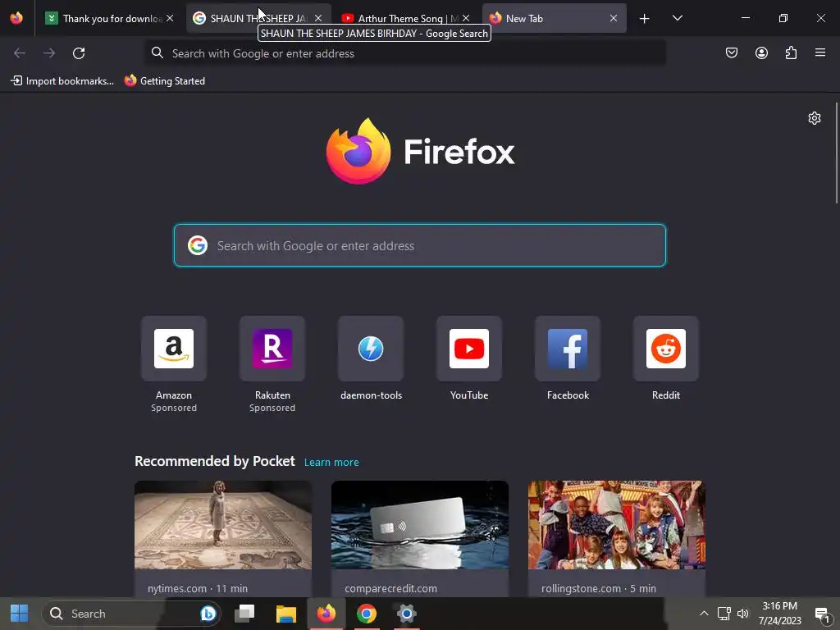Reload the current page
This screenshot has height=630, width=840.
79,53
